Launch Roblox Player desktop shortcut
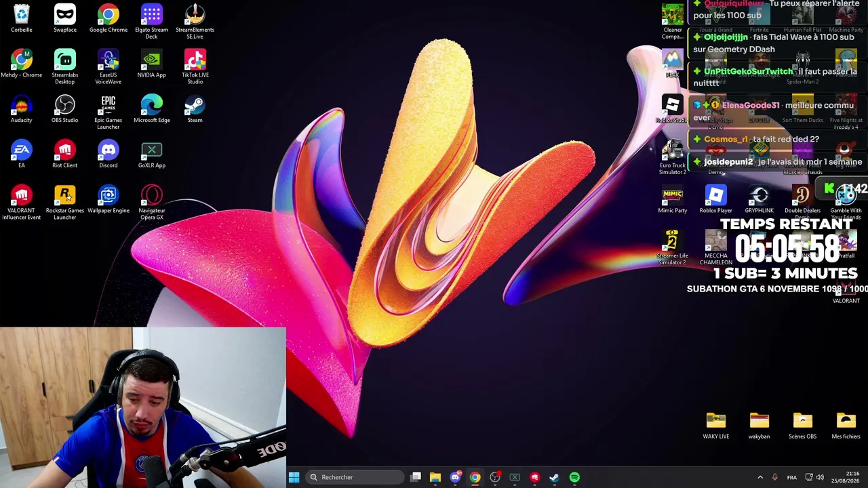868x488 pixels. [x=716, y=199]
